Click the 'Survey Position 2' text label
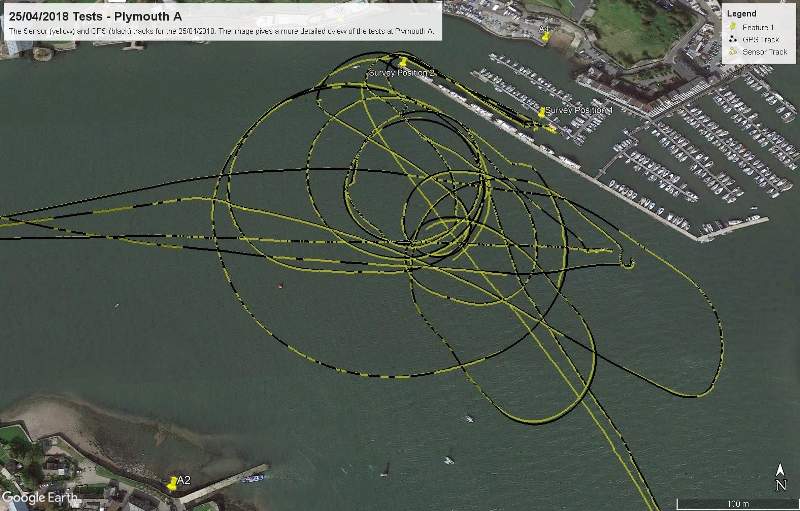Screen dimensions: 800x511 coord(400,74)
